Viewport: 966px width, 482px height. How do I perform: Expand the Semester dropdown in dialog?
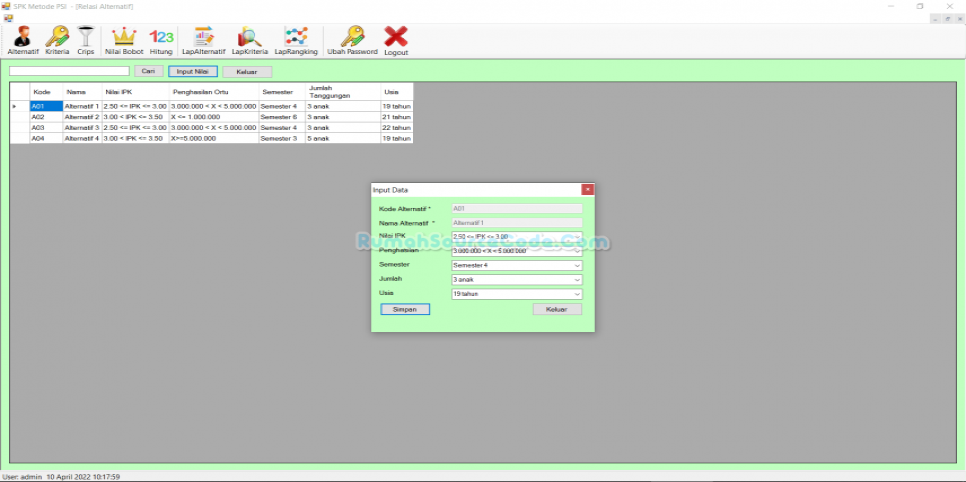[x=577, y=266]
